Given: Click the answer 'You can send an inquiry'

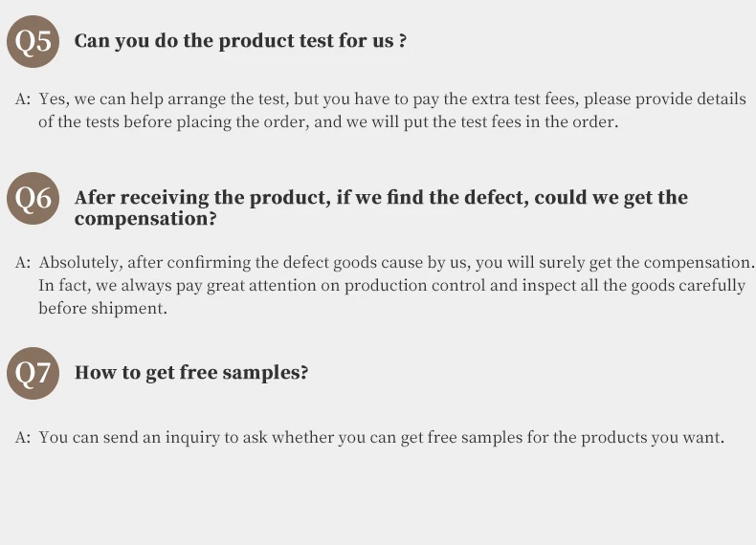Looking at the screenshot, I should pyautogui.click(x=381, y=438).
